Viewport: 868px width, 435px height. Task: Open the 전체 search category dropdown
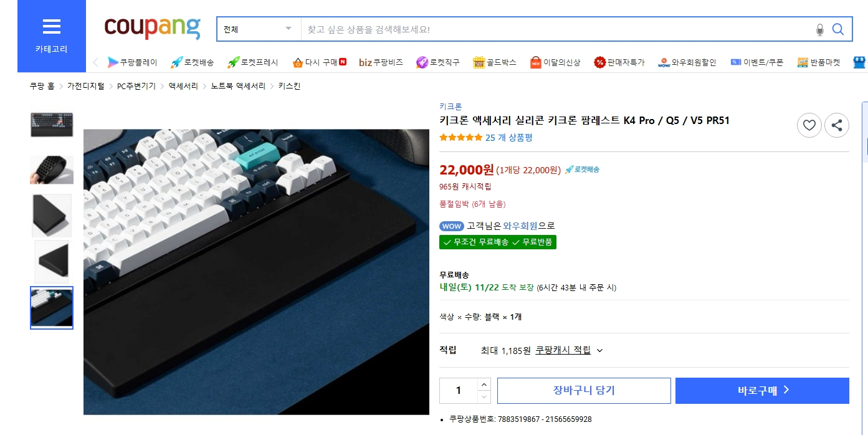point(258,29)
